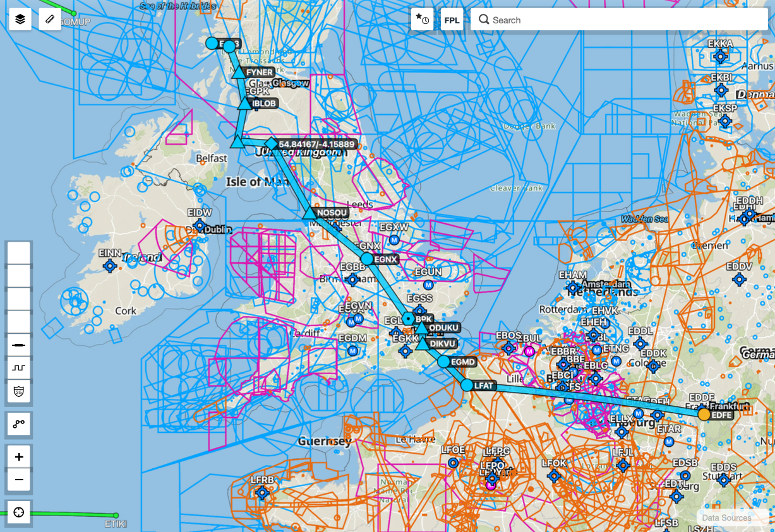The width and height of the screenshot is (775, 532).
Task: Select the IBLOB waypoint triangle
Action: pos(244,103)
